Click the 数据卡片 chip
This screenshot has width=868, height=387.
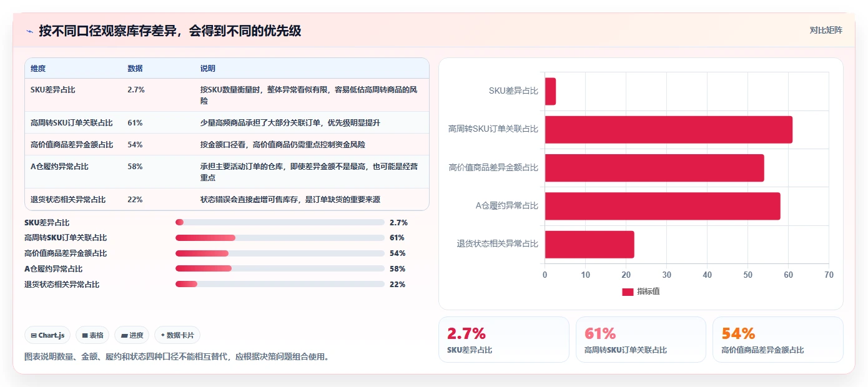(177, 335)
